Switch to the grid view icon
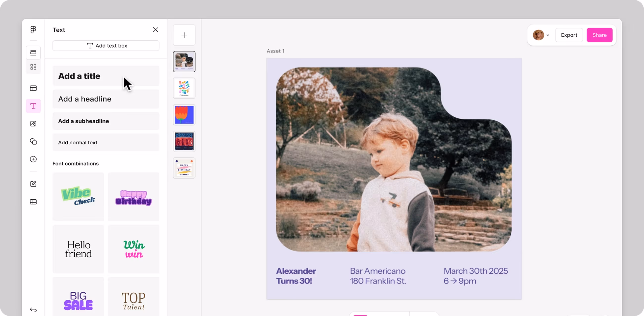The width and height of the screenshot is (644, 316). 33,67
